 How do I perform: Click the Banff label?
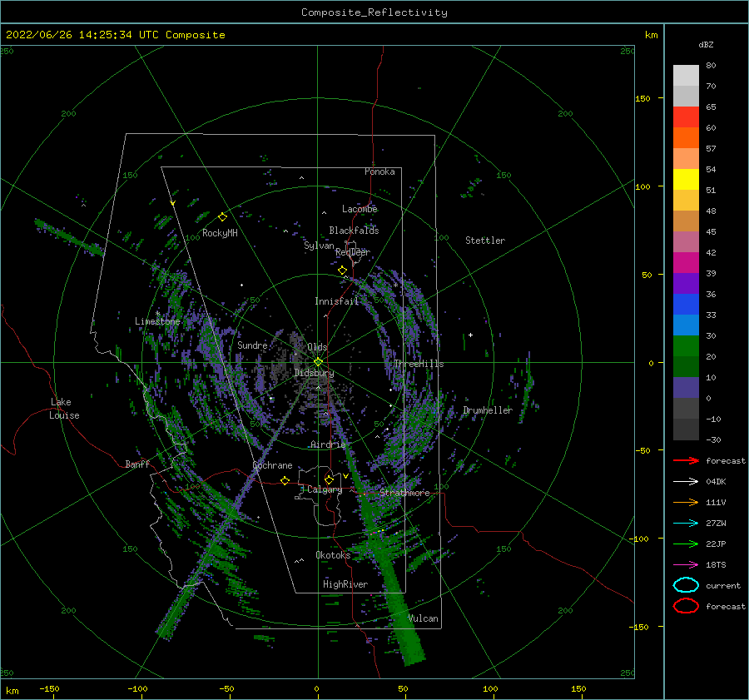137,464
